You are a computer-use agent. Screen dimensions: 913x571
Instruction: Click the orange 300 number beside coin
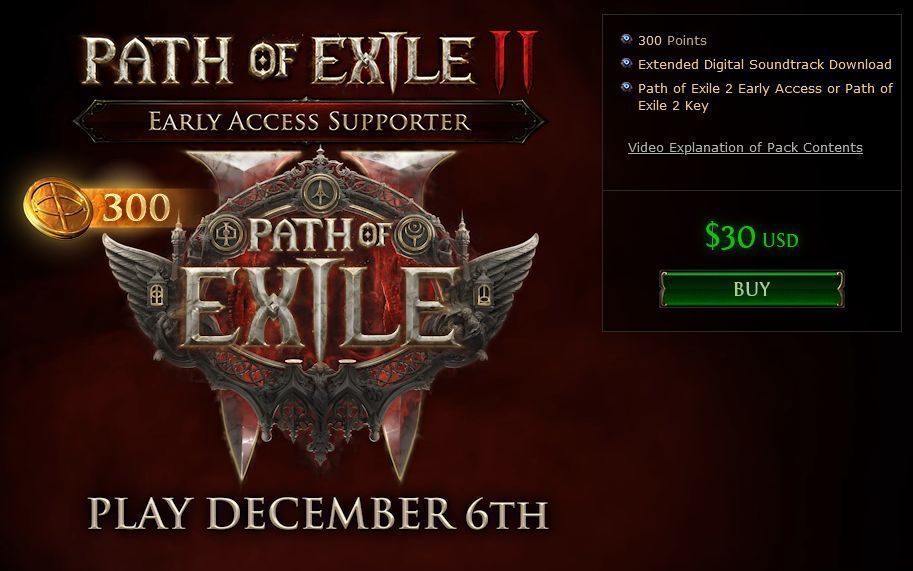pyautogui.click(x=136, y=208)
